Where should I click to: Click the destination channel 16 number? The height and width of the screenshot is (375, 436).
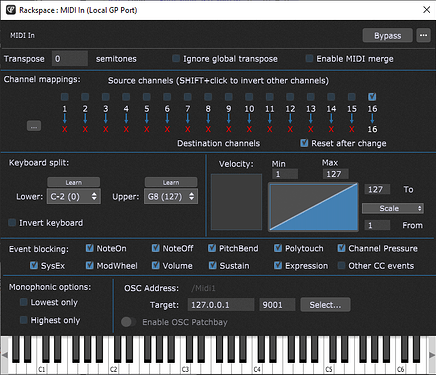(x=372, y=129)
